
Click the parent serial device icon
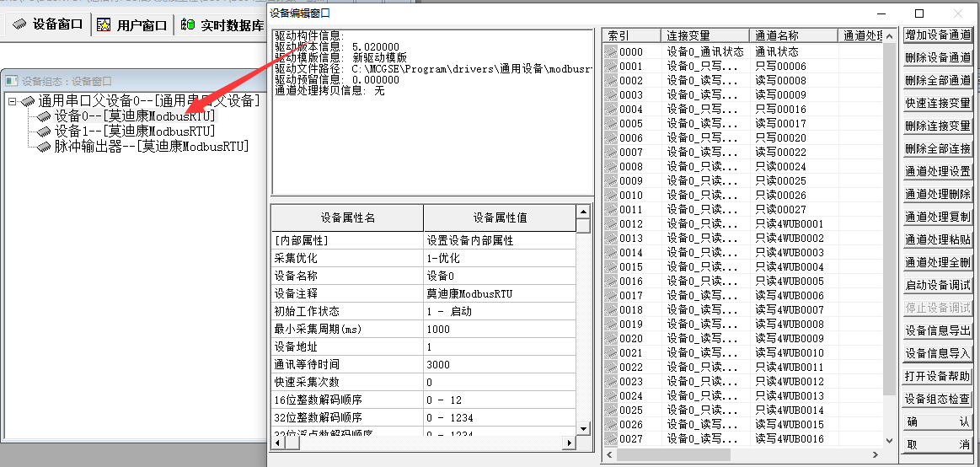(28, 101)
